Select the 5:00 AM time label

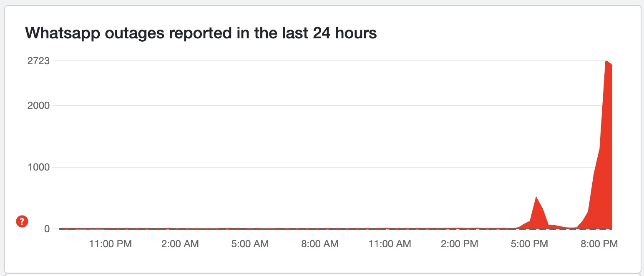[249, 244]
